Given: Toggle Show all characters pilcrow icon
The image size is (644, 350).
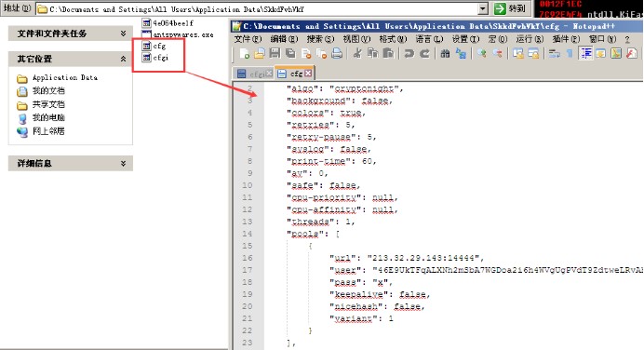Looking at the screenshot, I should point(570,53).
